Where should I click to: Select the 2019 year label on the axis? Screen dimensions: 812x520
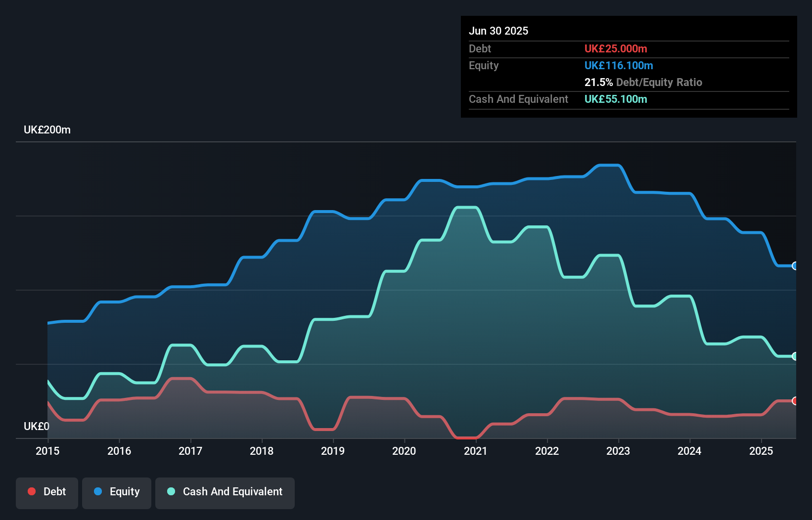[x=333, y=451]
